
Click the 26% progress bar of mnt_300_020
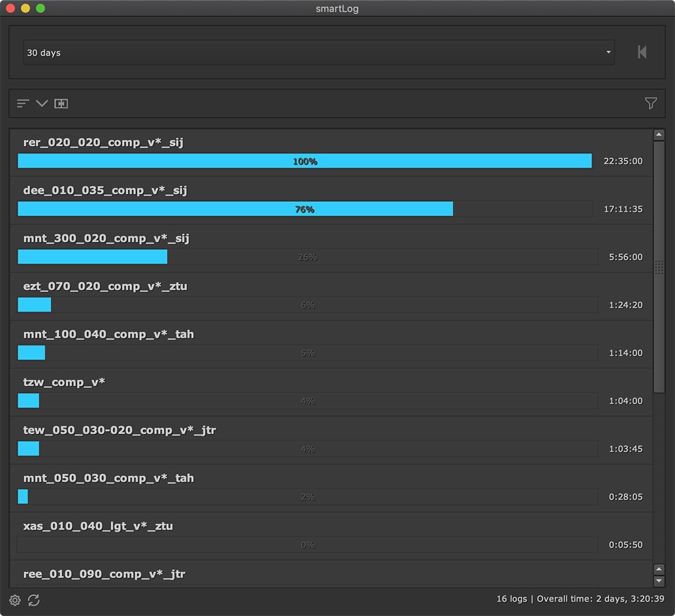(307, 257)
